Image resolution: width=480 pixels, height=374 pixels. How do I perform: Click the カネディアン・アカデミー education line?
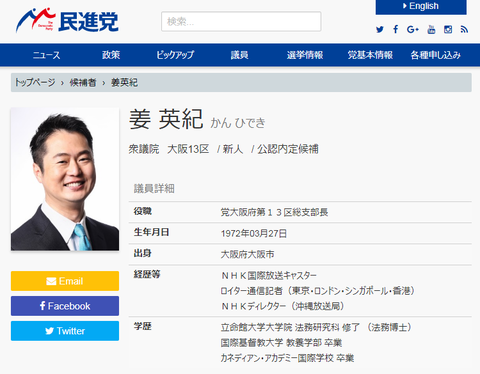pyautogui.click(x=287, y=358)
